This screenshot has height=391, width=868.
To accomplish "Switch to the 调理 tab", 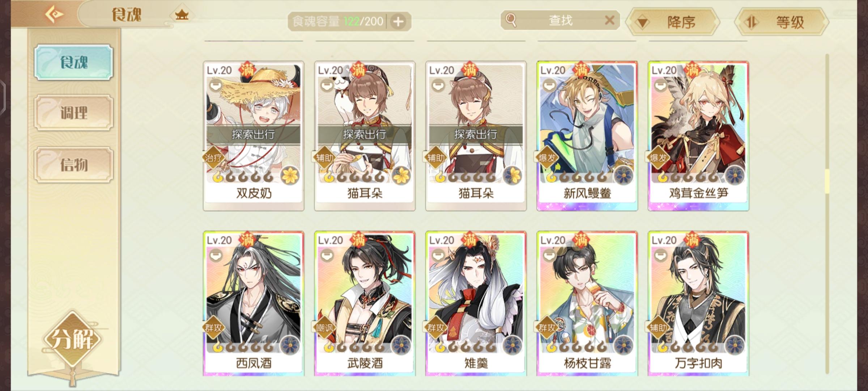I will [74, 113].
